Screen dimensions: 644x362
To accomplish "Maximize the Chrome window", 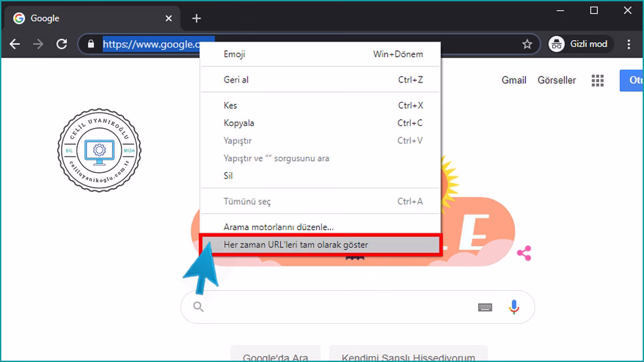I will [x=594, y=10].
